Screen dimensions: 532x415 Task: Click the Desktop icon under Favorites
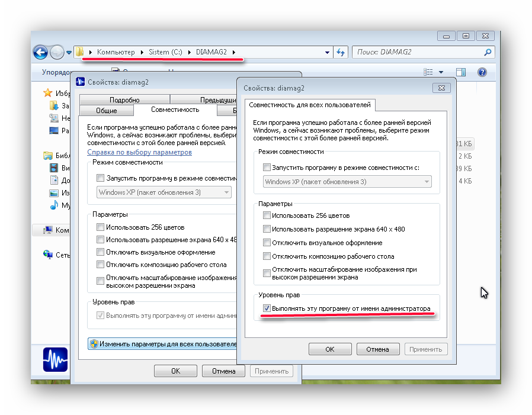tap(54, 130)
